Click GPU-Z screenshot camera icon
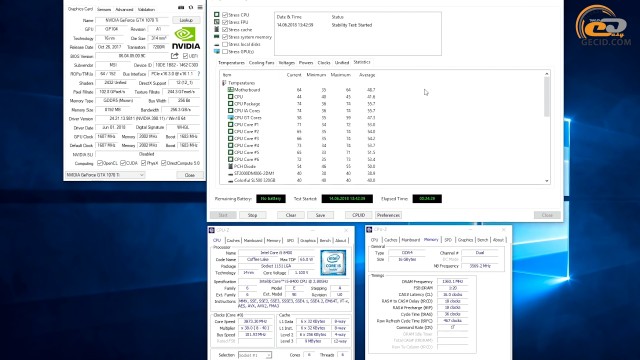640x360 pixels. pos(181,7)
